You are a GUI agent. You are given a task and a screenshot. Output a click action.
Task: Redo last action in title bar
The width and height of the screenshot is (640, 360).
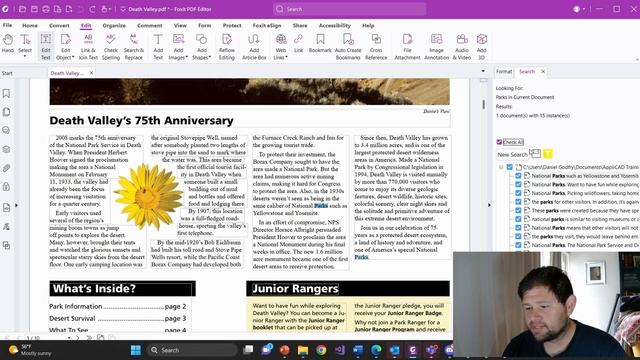(x=92, y=9)
